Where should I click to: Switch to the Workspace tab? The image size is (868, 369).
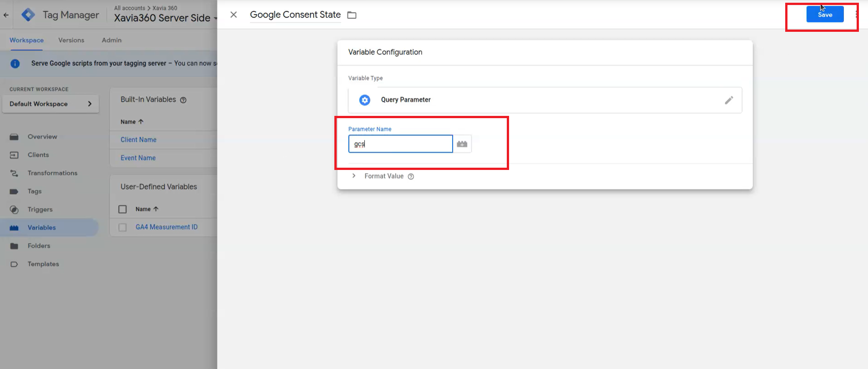pos(27,40)
